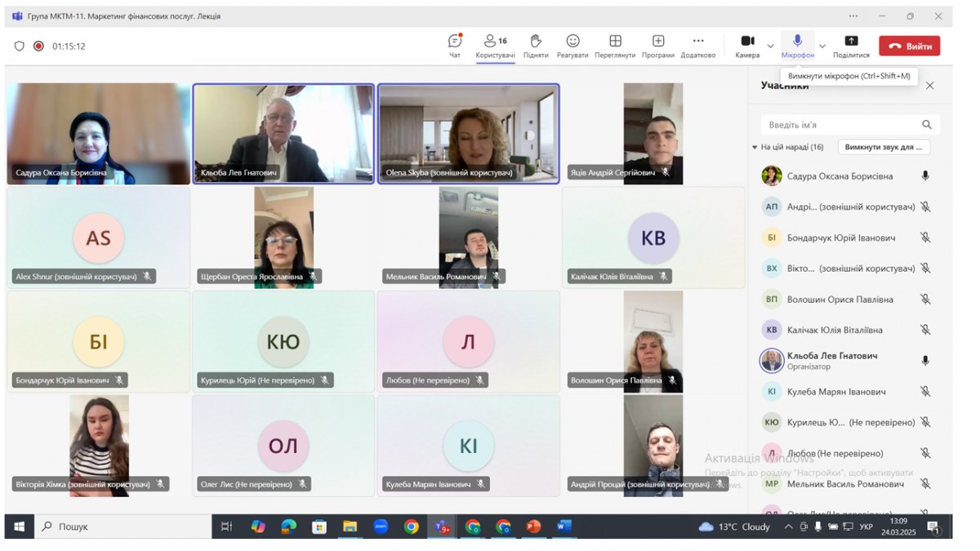Click the red Leave (Вийти) button

pyautogui.click(x=909, y=47)
